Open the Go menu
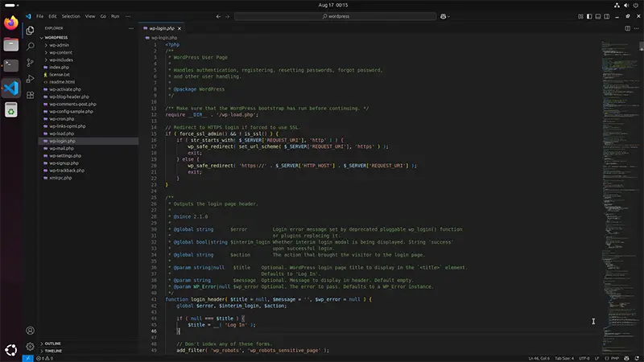The height and width of the screenshot is (362, 644). point(103,16)
